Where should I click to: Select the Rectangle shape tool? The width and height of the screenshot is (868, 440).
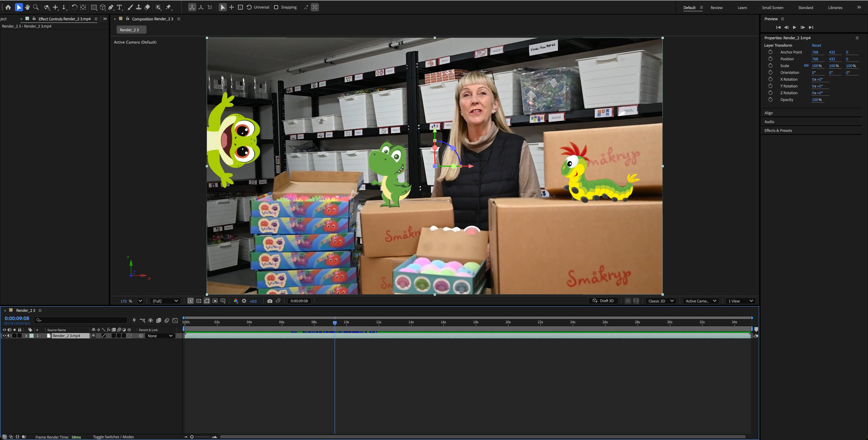click(94, 7)
